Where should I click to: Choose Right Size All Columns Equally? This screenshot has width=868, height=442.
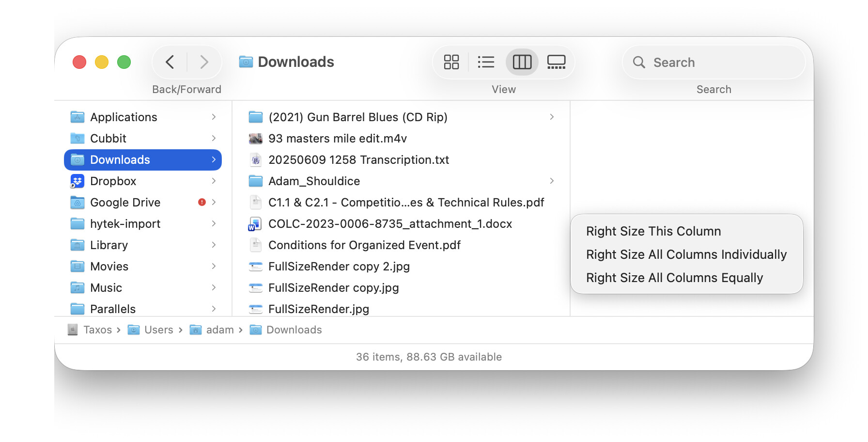674,278
